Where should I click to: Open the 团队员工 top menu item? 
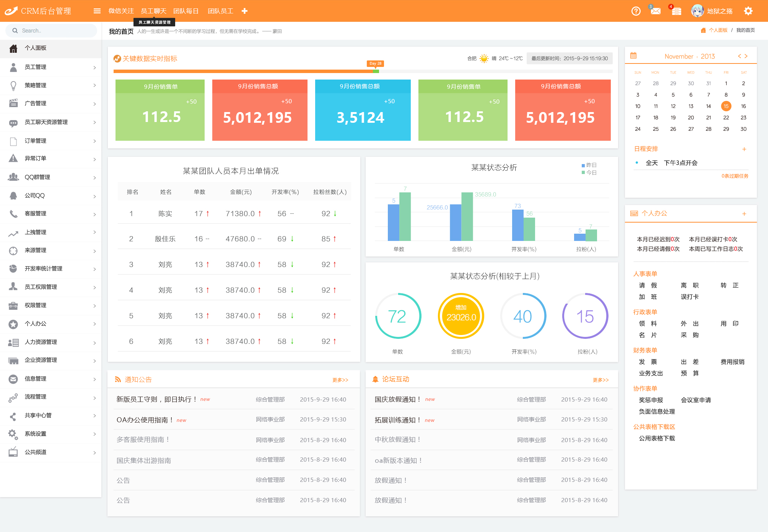[220, 11]
